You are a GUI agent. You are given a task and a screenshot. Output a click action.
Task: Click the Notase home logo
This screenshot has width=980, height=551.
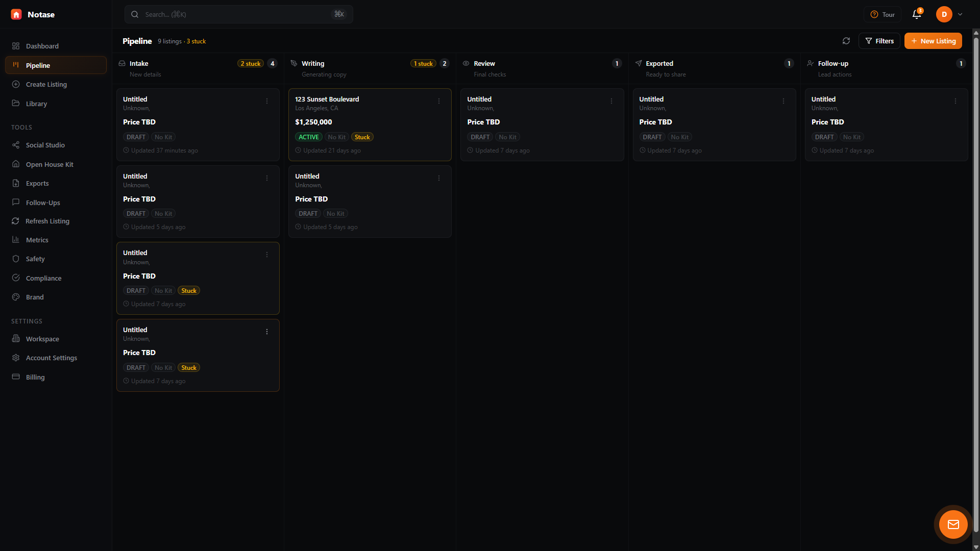coord(16,14)
